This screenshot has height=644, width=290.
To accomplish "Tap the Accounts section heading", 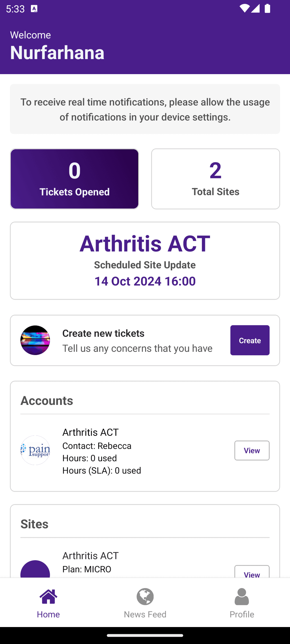I will click(x=47, y=401).
